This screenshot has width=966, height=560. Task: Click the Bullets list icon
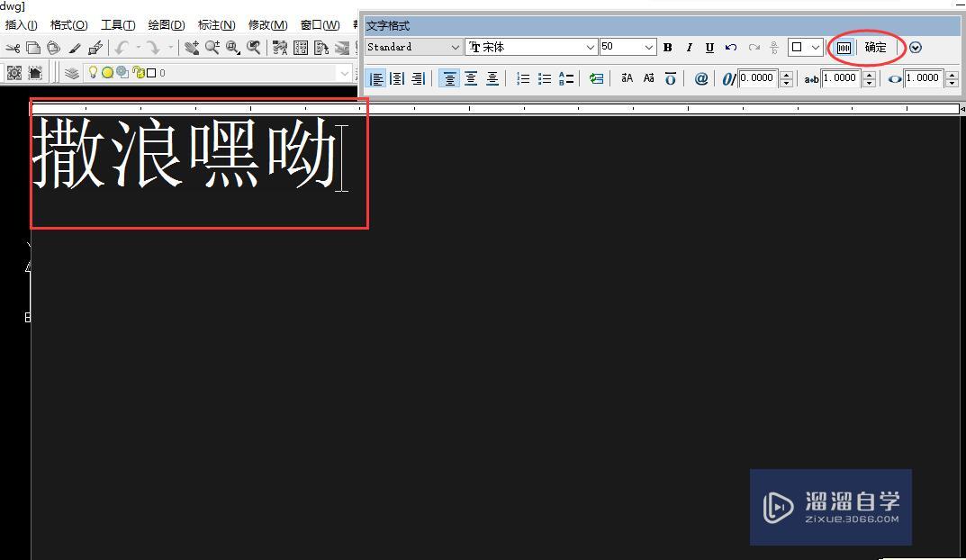(x=544, y=78)
